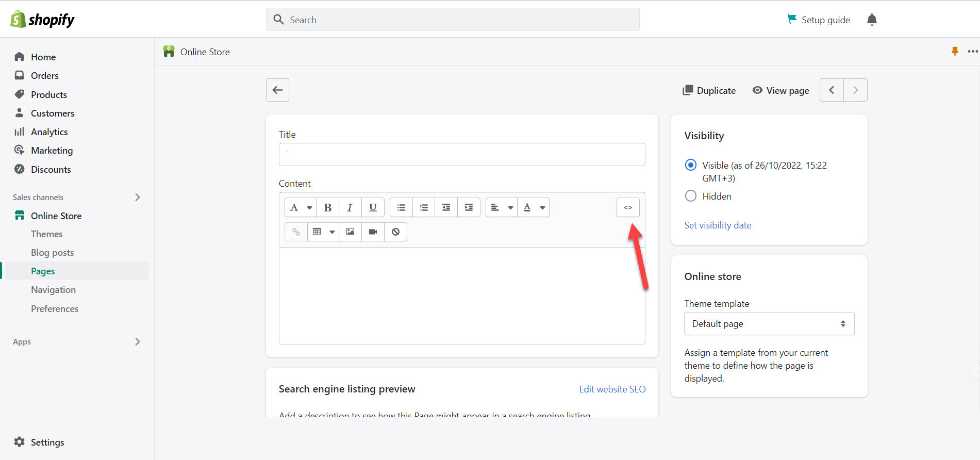The image size is (980, 460).
Task: Open the insert table dropdown
Action: click(323, 232)
